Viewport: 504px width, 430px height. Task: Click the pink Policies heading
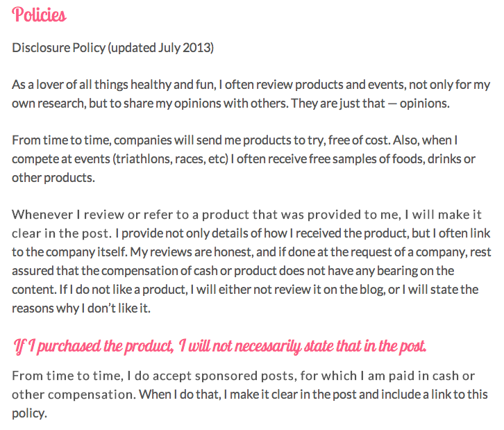click(x=39, y=15)
